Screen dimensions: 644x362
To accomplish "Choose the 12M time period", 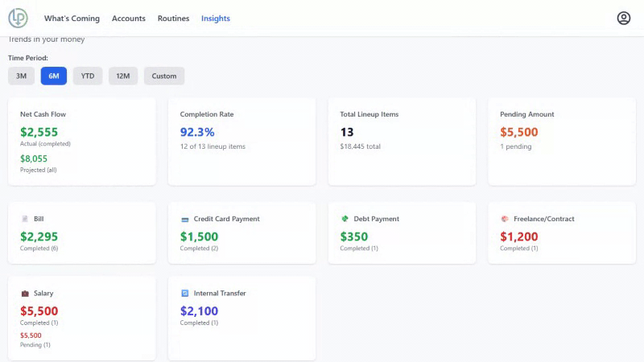I will pyautogui.click(x=123, y=76).
